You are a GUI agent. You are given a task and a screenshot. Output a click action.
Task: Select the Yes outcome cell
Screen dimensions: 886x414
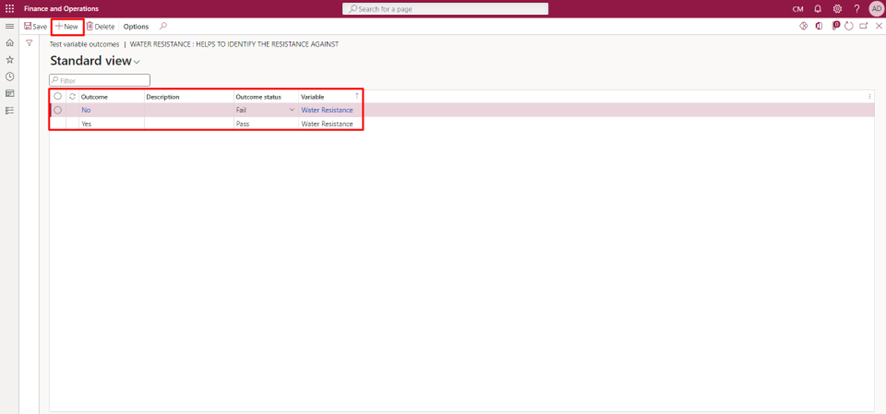click(111, 124)
